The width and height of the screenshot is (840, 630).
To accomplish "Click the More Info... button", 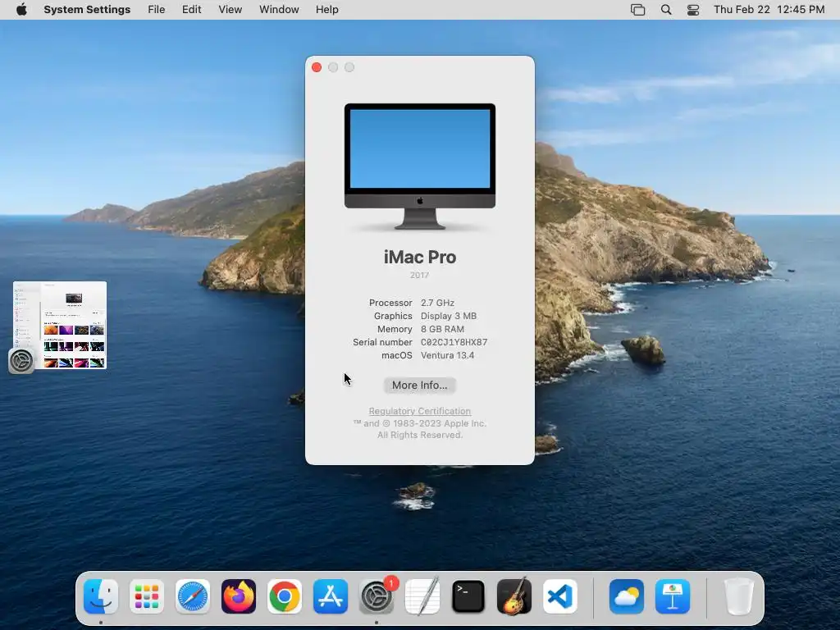I will (419, 386).
